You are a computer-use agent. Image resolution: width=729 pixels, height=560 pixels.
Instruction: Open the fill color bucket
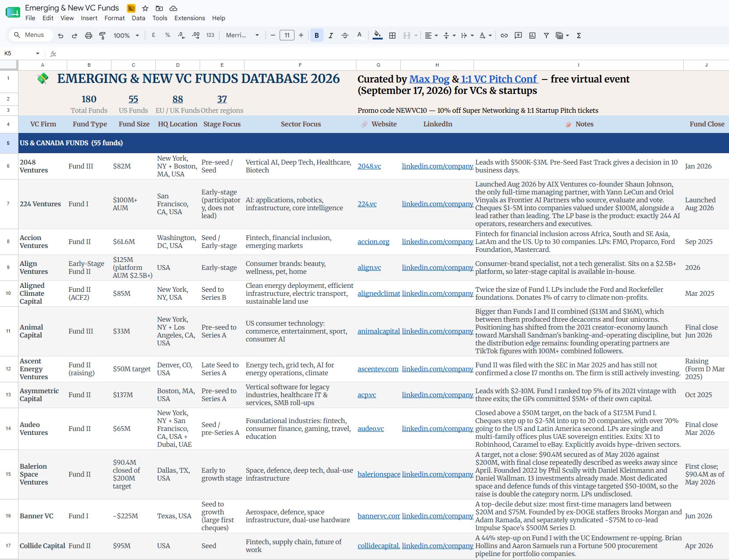(377, 36)
